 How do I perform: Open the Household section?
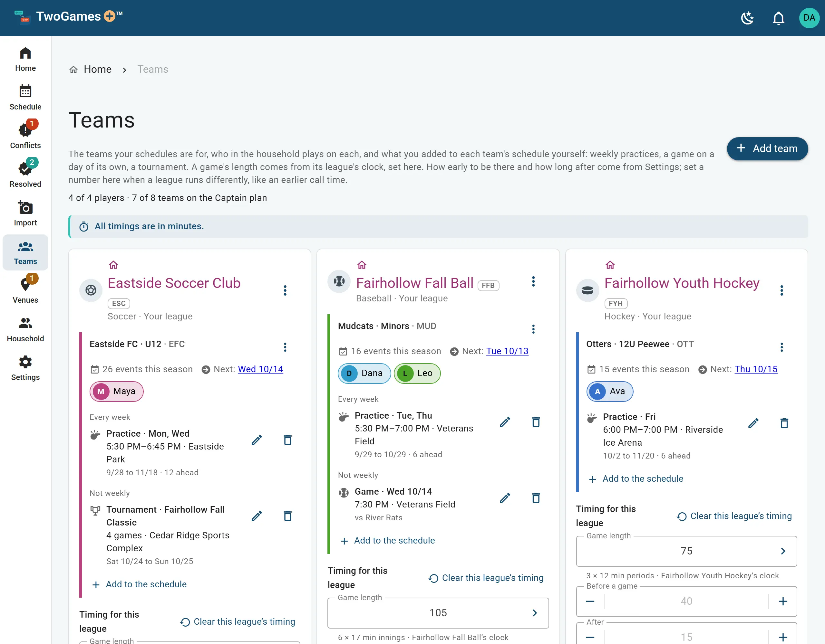pyautogui.click(x=25, y=329)
